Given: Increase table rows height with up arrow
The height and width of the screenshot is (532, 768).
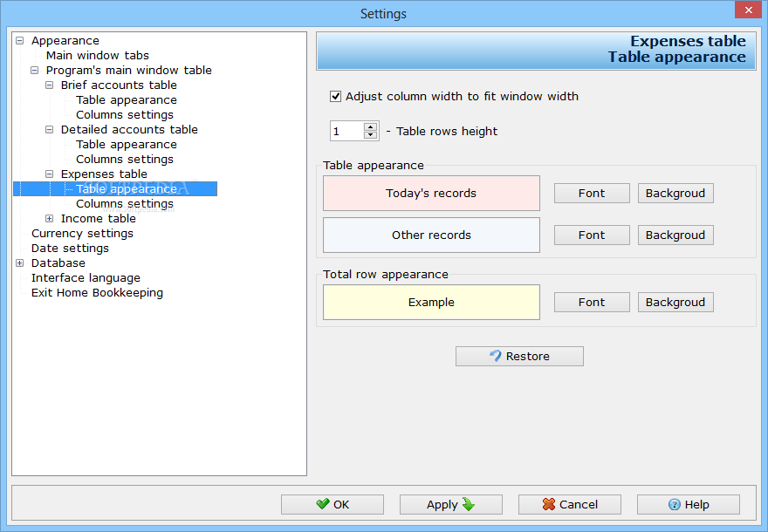Looking at the screenshot, I should coord(371,126).
